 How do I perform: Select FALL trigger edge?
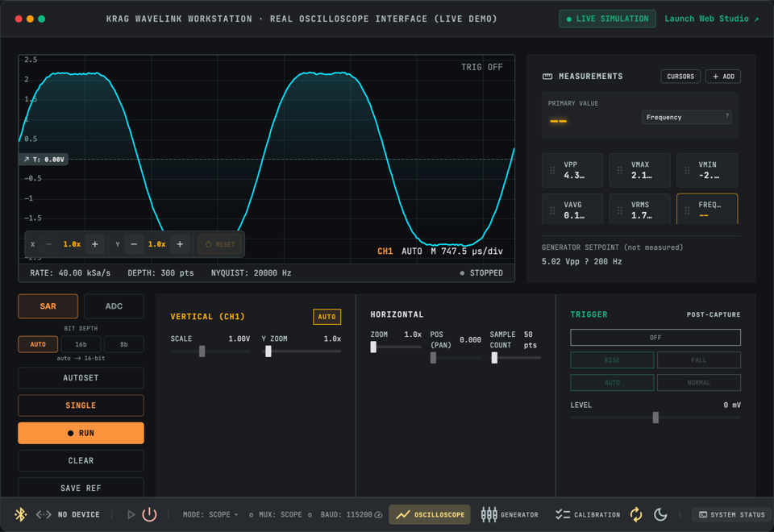[x=699, y=360]
